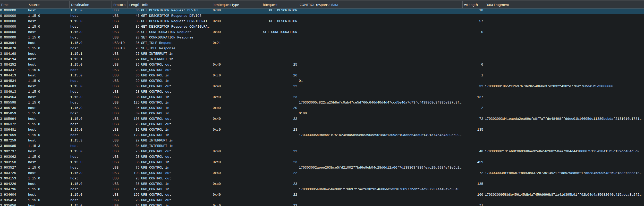Click the response data value 01
The width and height of the screenshot is (644, 206).
coord(301,81)
